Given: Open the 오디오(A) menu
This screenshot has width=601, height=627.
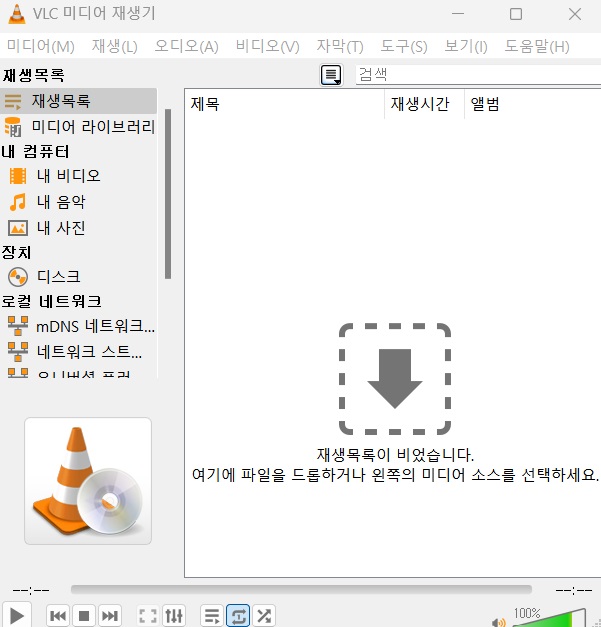Looking at the screenshot, I should [186, 46].
